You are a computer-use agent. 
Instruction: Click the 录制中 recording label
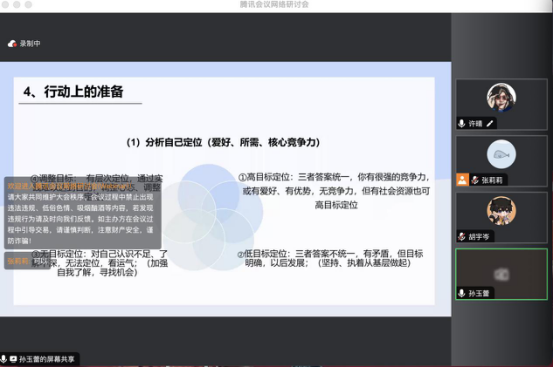(x=30, y=43)
